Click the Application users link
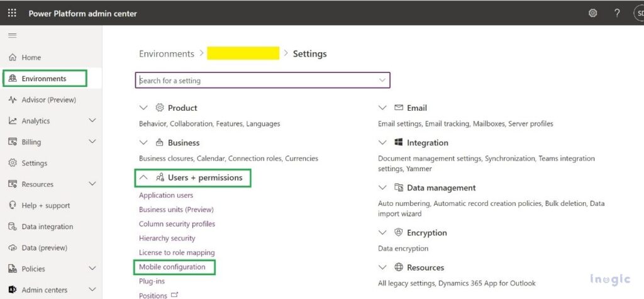Screen dimensions: 644x299 (x=166, y=195)
